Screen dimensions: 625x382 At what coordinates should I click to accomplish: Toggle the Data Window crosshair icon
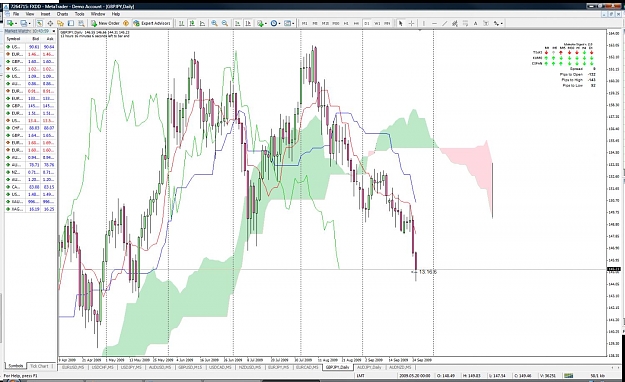pyautogui.click(x=50, y=24)
